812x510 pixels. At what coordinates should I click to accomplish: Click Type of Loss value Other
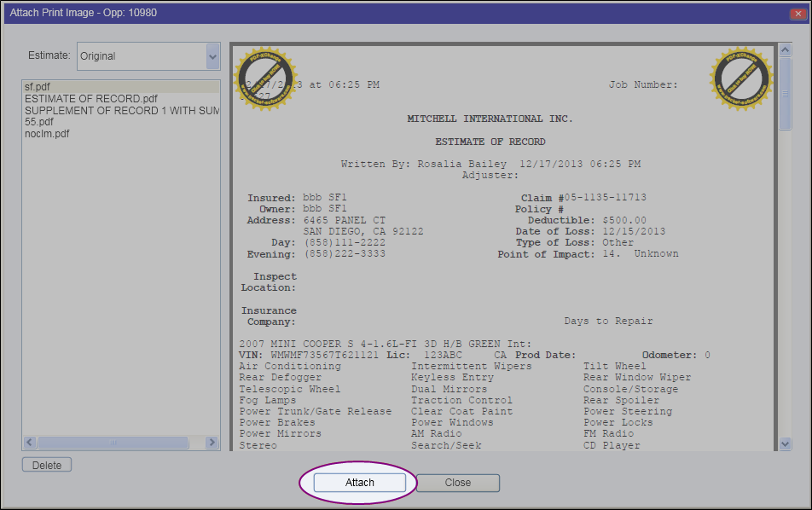tap(618, 242)
